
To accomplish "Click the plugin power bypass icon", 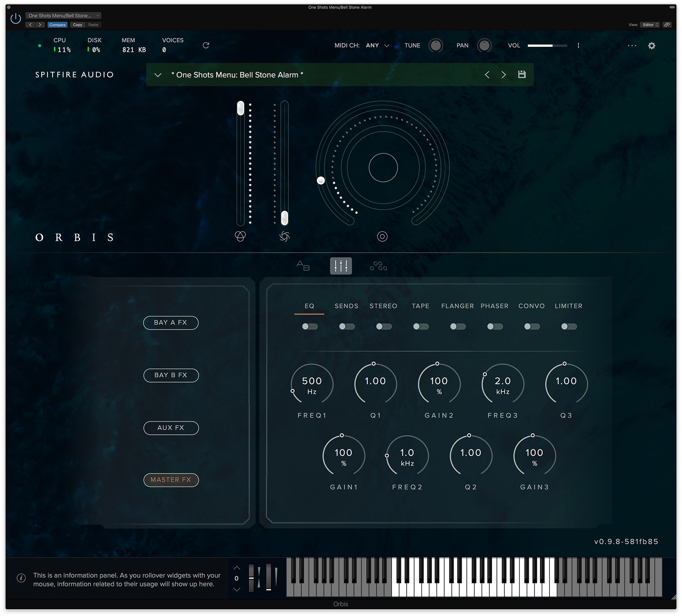I will 16,18.
